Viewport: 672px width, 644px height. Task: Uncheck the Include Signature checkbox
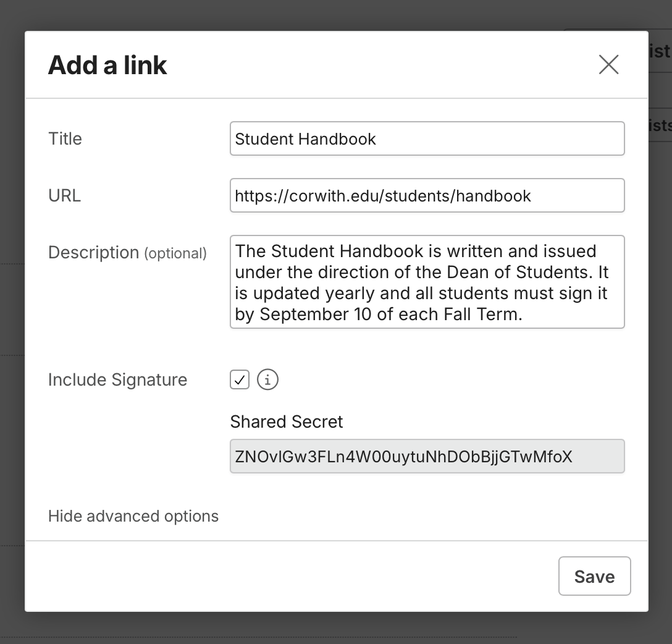[x=240, y=380]
